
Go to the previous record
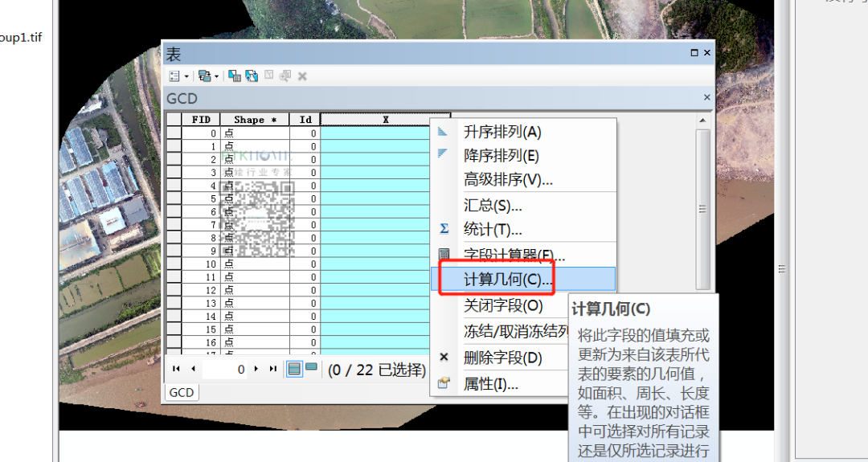(x=193, y=369)
